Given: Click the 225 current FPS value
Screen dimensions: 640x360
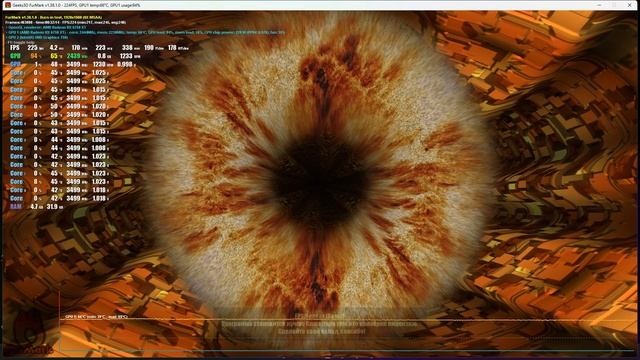Looking at the screenshot, I should pyautogui.click(x=32, y=48).
